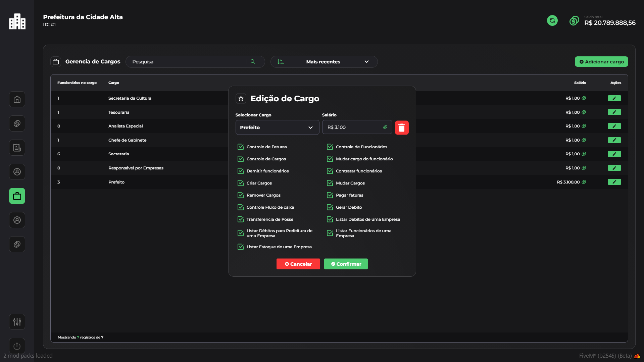Click the briefcase icon by Gerencia de Cargos
This screenshot has width=644, height=362.
[56, 62]
